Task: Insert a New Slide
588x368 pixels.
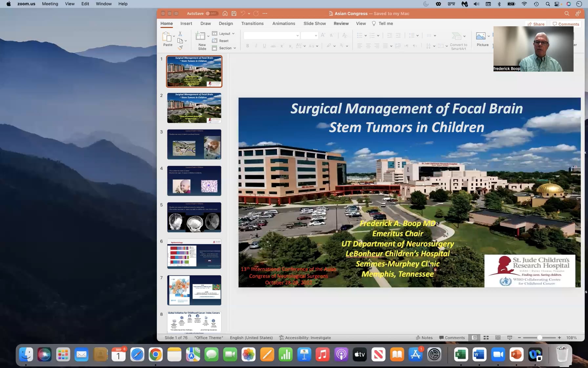Action: (x=202, y=41)
